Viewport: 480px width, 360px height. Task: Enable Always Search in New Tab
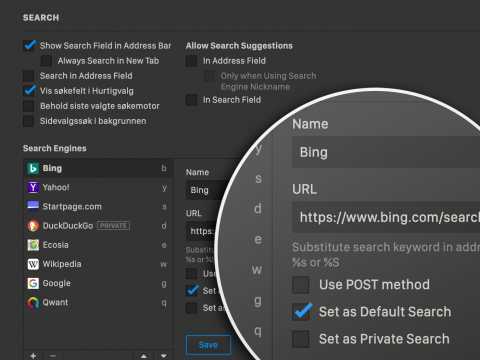tap(46, 61)
